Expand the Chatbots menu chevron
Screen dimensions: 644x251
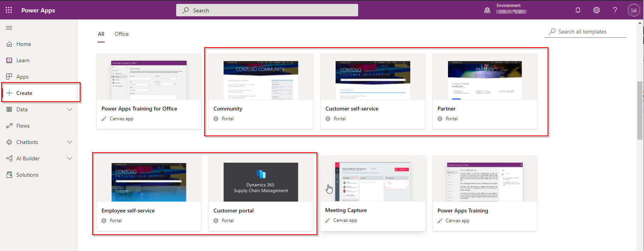coord(70,142)
